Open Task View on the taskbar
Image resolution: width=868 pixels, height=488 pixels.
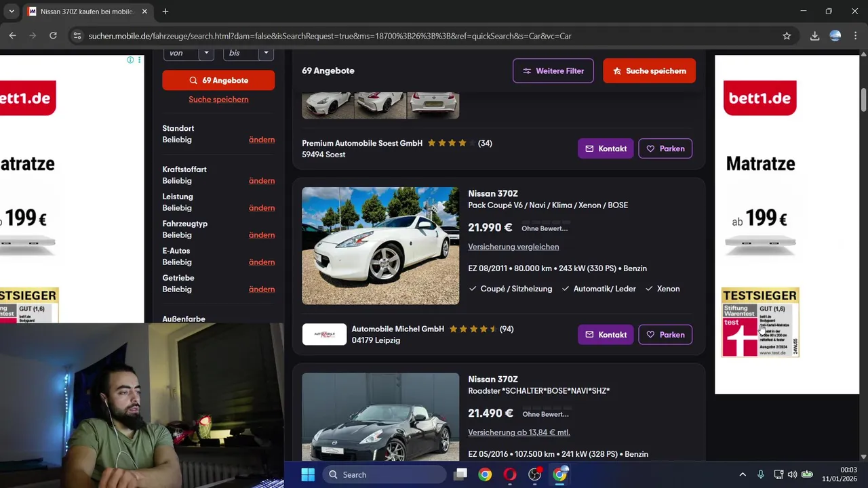pos(460,474)
